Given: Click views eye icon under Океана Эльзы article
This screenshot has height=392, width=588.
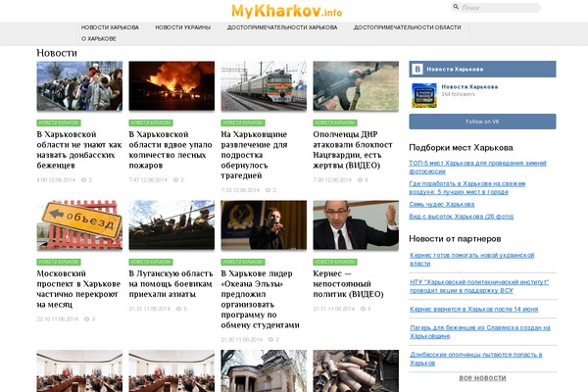Looking at the screenshot, I should (x=270, y=339).
